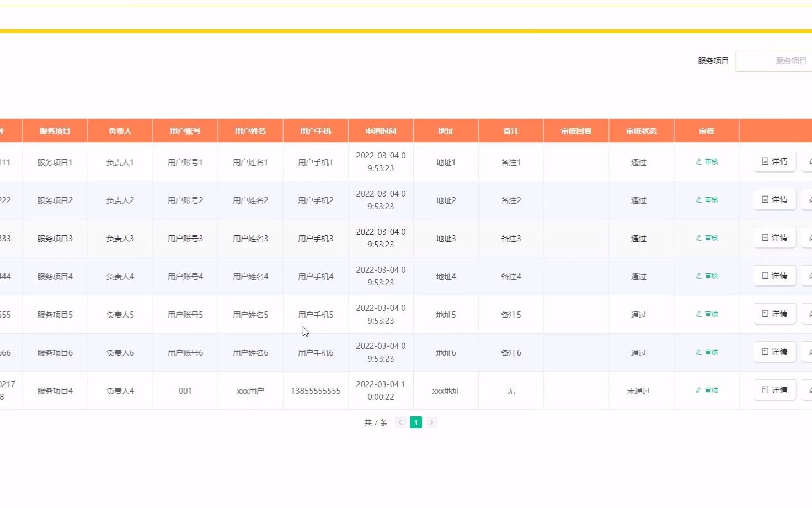The height and width of the screenshot is (508, 812).
Task: Click the 服务项目1 cell
Action: pyautogui.click(x=55, y=162)
